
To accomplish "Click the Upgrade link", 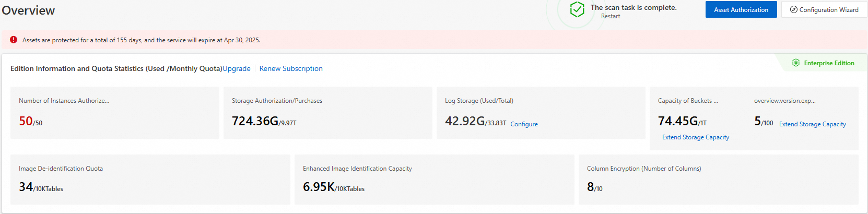I will [237, 69].
